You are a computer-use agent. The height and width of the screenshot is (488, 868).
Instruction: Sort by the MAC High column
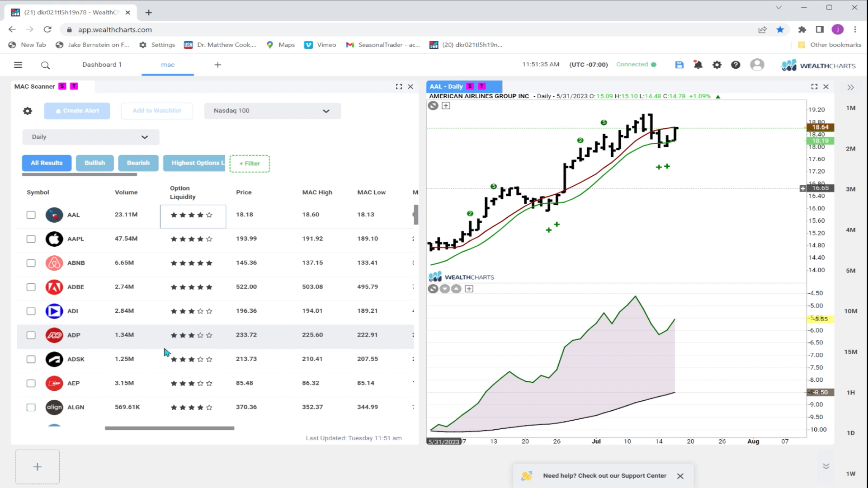coord(317,192)
